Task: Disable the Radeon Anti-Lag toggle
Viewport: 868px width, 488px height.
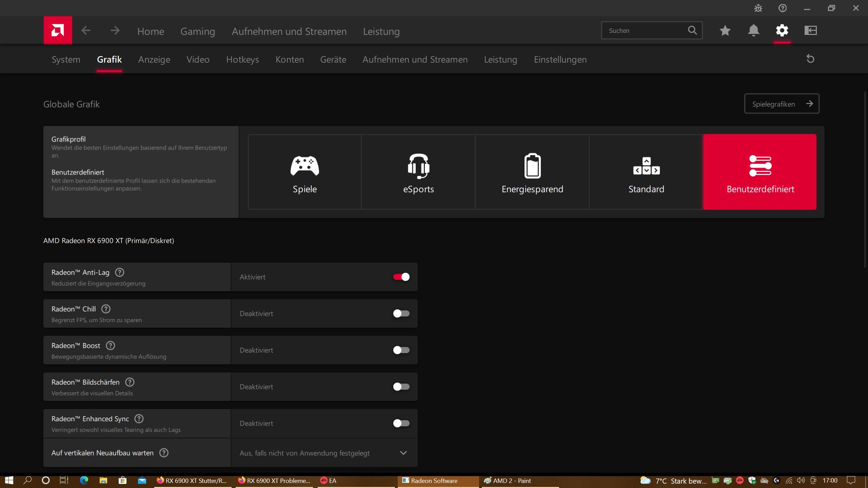Action: (x=401, y=277)
